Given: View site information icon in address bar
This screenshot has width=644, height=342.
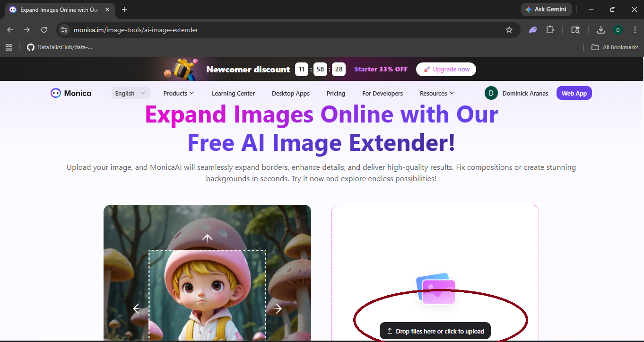Looking at the screenshot, I should 65,30.
